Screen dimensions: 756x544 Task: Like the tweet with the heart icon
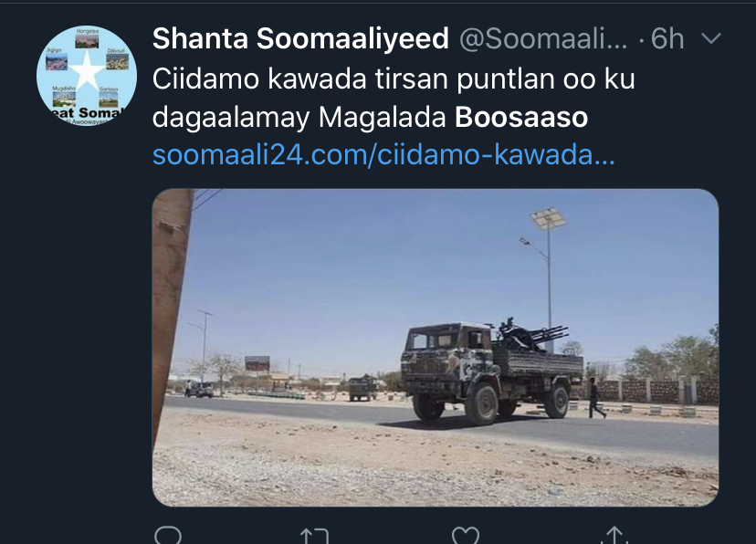(x=466, y=536)
